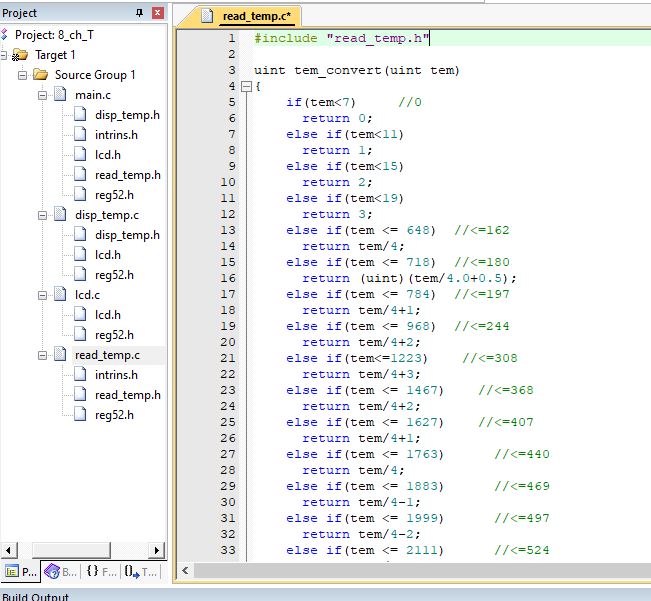Click the read_temp.c* tab document icon

pyautogui.click(x=207, y=16)
